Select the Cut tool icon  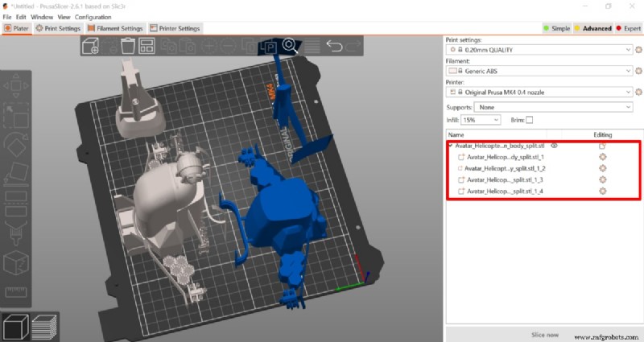[16, 204]
